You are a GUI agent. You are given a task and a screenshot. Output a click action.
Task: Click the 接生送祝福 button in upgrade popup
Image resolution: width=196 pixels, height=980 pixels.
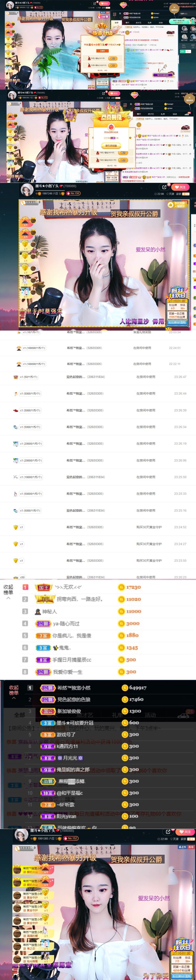point(111,146)
